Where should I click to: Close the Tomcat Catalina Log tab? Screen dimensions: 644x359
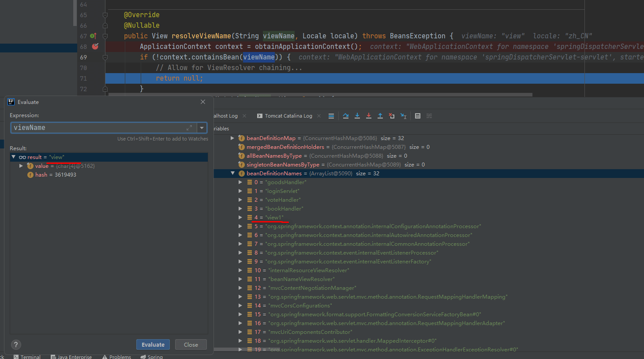[319, 116]
